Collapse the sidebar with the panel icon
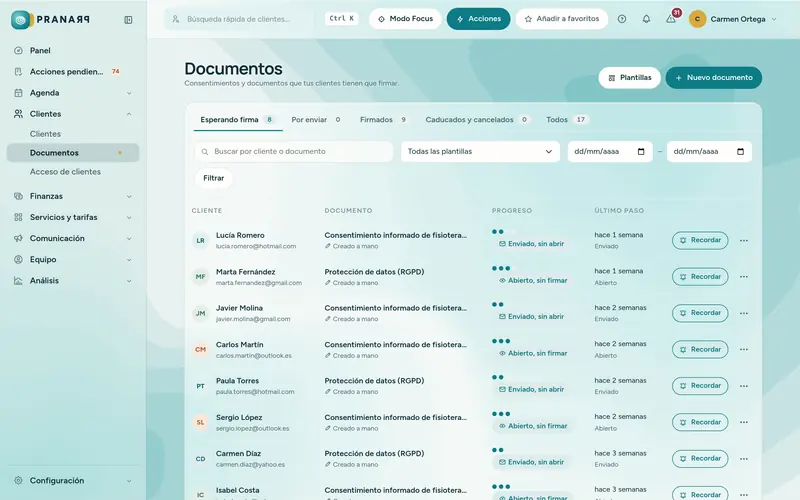Viewport: 800px width, 500px height. [128, 19]
